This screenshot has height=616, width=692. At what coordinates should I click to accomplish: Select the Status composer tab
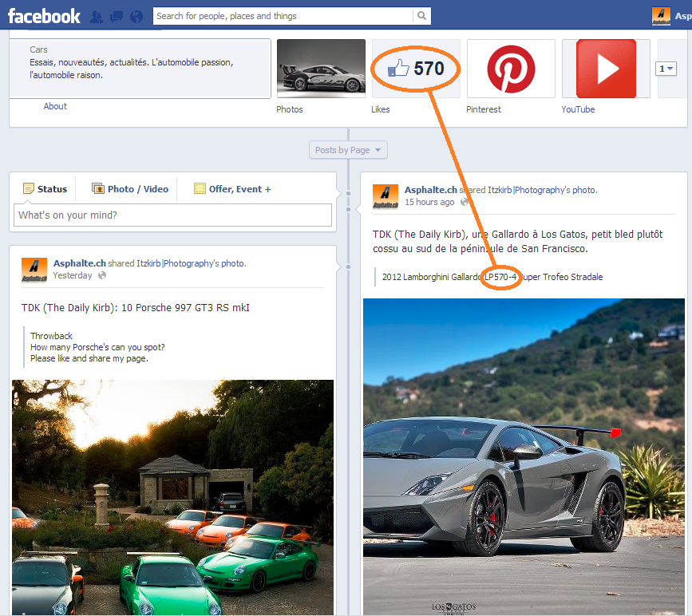(45, 189)
